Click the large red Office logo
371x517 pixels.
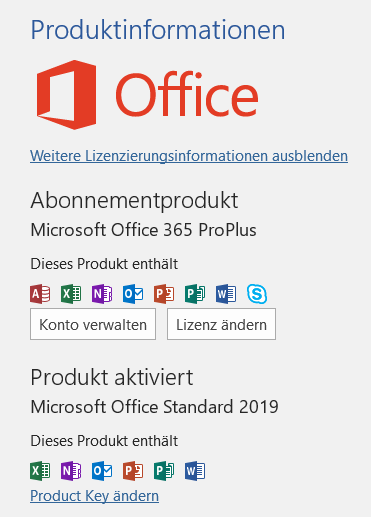[x=147, y=95]
